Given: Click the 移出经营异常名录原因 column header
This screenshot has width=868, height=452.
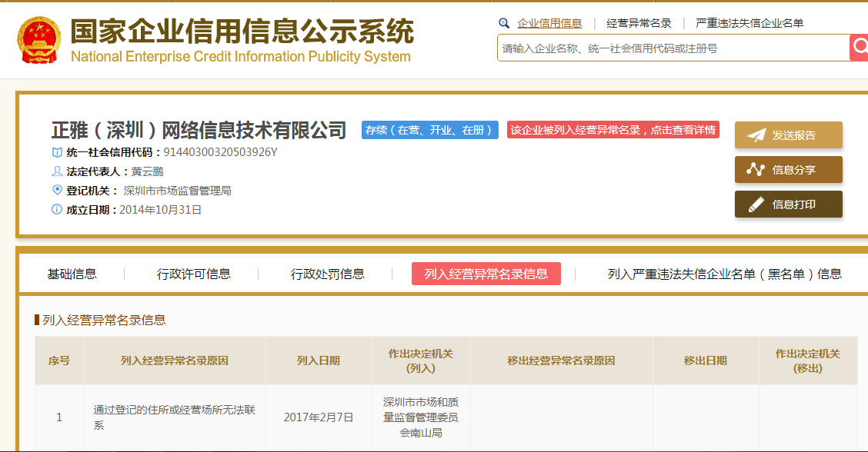Looking at the screenshot, I should click(x=561, y=361).
